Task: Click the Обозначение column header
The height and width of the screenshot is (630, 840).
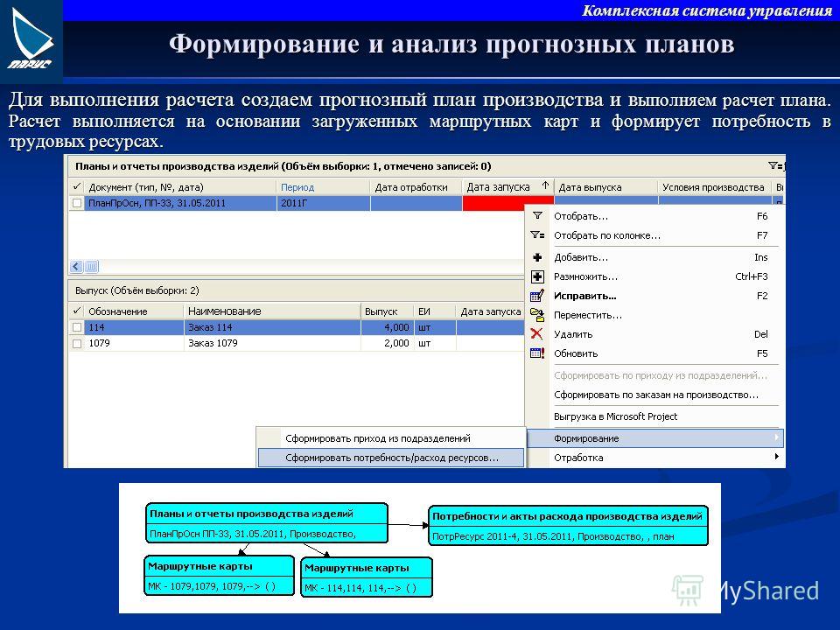Action: coord(134,311)
